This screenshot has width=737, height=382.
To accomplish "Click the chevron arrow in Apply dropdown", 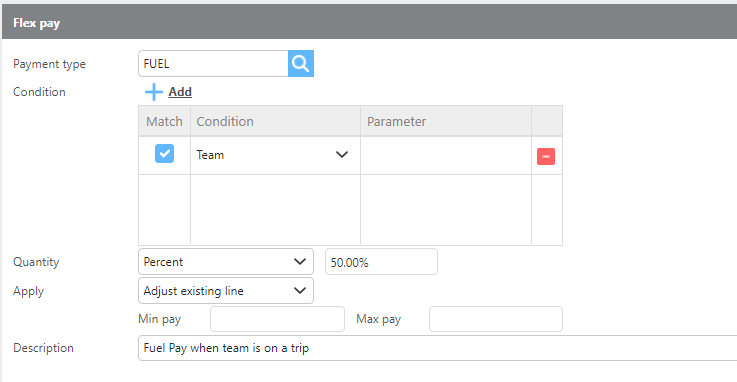I will click(x=300, y=291).
